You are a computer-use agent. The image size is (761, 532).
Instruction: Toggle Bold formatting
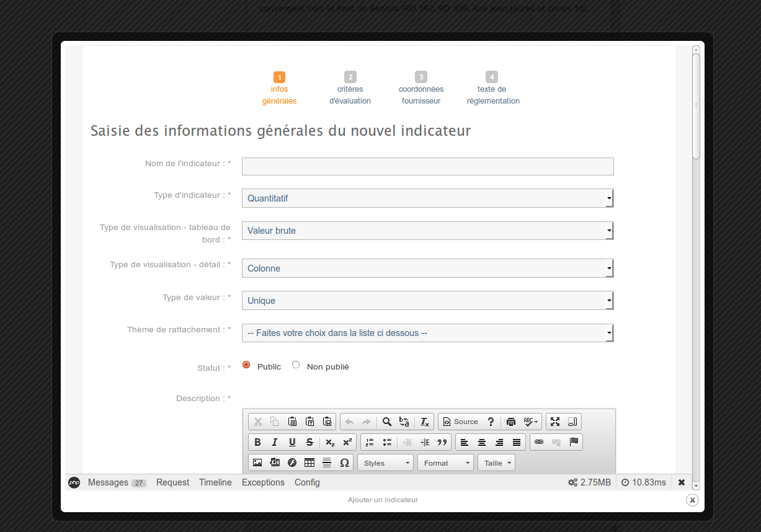pyautogui.click(x=257, y=442)
